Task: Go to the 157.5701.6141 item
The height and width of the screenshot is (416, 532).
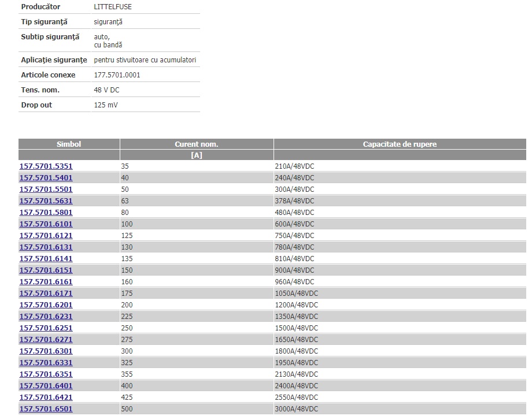Action: click(x=46, y=259)
